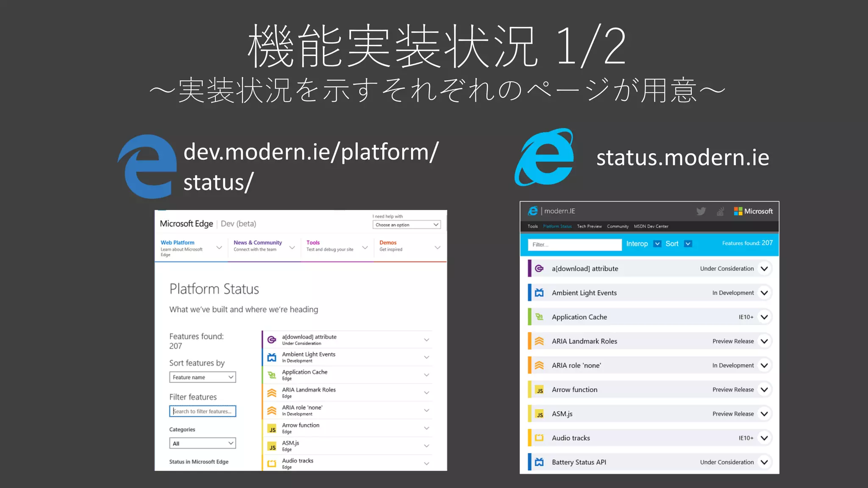The height and width of the screenshot is (488, 868).
Task: Click the a[download] attribute icon in Edge list
Action: click(x=272, y=340)
